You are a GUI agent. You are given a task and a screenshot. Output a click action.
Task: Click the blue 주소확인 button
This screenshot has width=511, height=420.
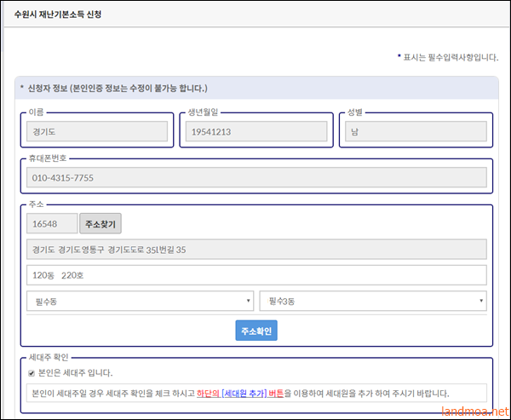(256, 331)
